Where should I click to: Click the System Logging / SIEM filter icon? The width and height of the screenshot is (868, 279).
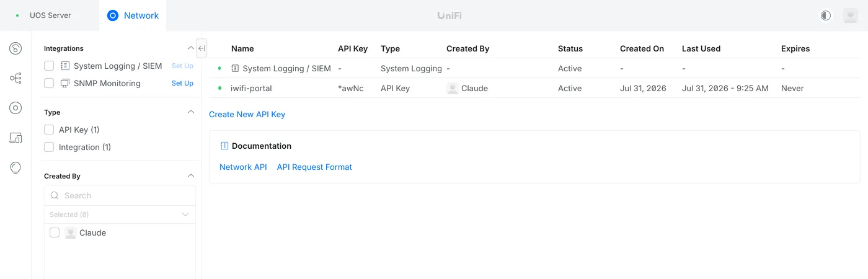[65, 66]
